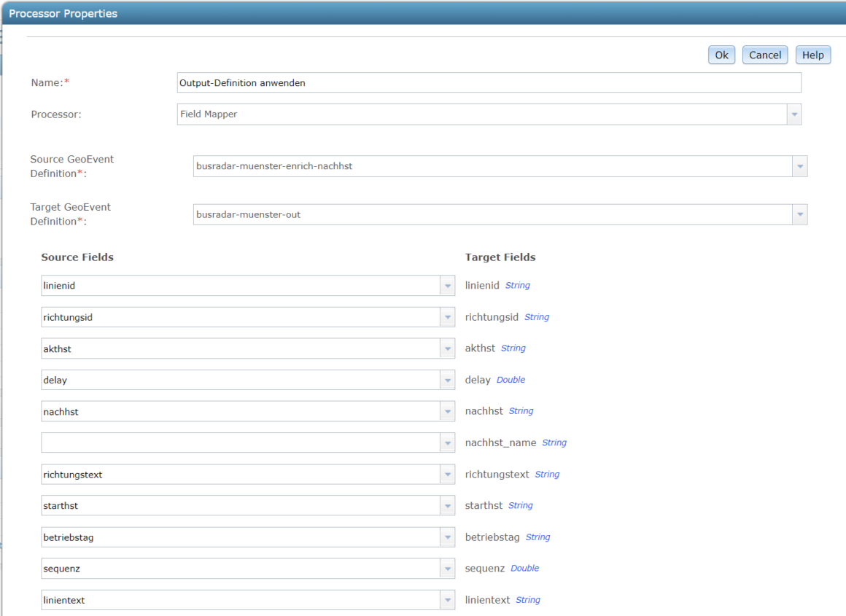Open the Source GeoEvent Definition dropdown arrow
Viewport: 846px width, 616px height.
tap(800, 166)
